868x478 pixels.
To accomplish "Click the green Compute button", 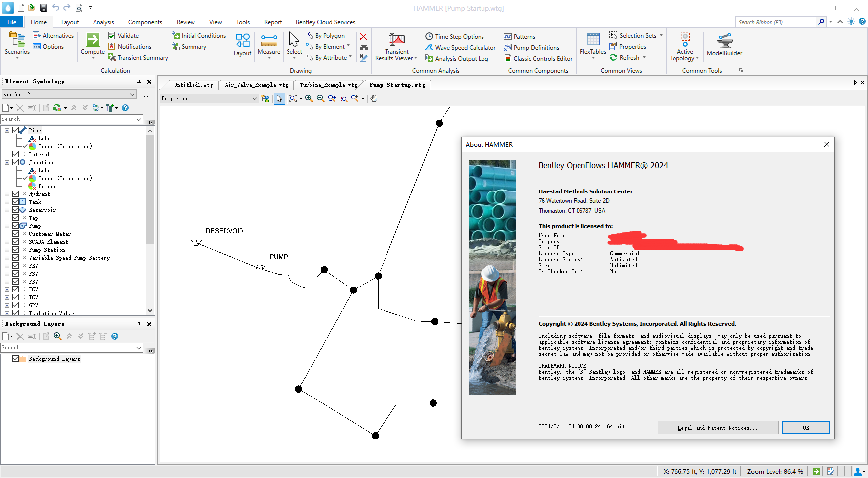I will (93, 43).
